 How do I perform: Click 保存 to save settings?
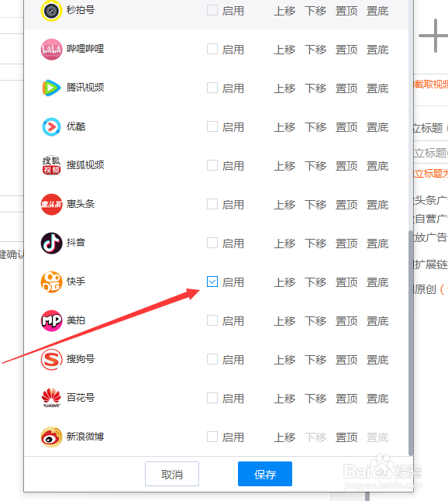(265, 474)
